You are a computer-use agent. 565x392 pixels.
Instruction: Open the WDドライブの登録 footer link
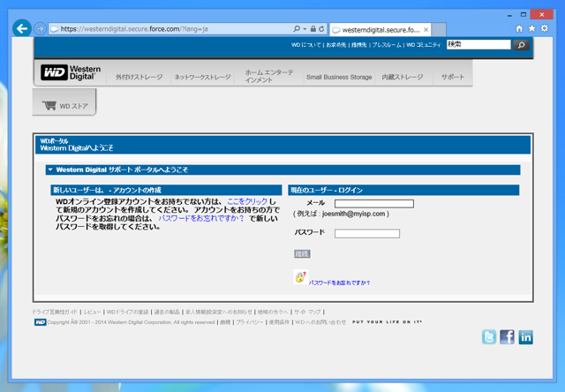[x=127, y=312]
